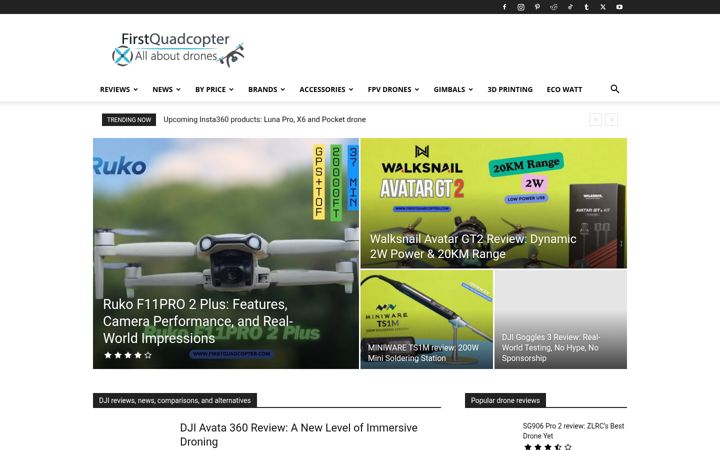Screen dimensions: 720x450
Task: Open Walksnail Avatar GT2 Review article
Action: tap(473, 246)
